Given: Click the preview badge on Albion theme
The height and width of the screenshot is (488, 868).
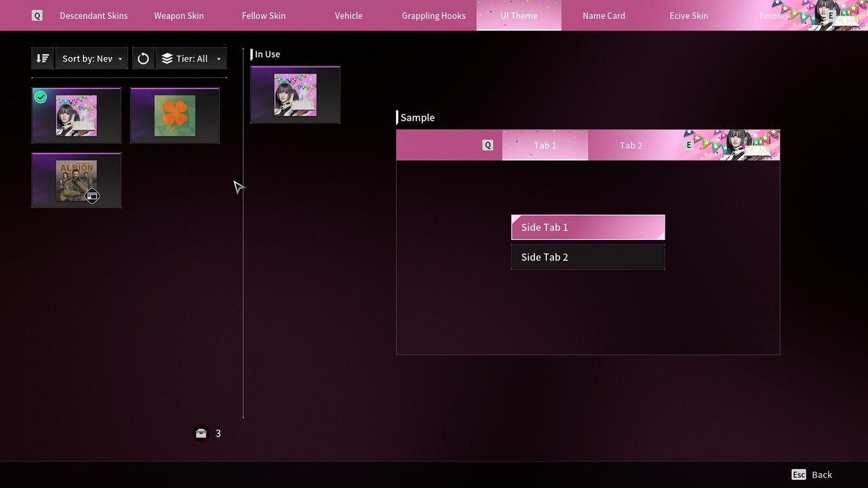Looking at the screenshot, I should pyautogui.click(x=92, y=197).
